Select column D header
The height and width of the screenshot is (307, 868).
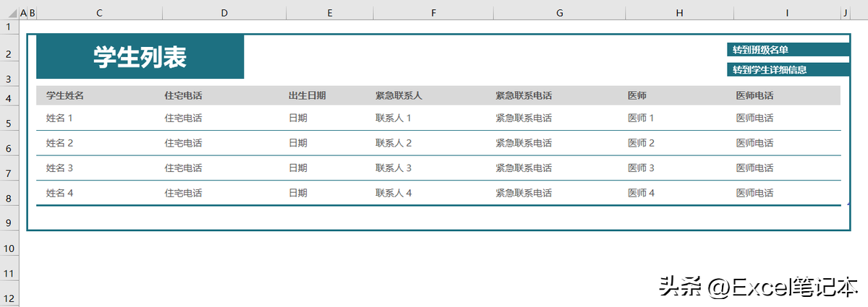tap(224, 14)
